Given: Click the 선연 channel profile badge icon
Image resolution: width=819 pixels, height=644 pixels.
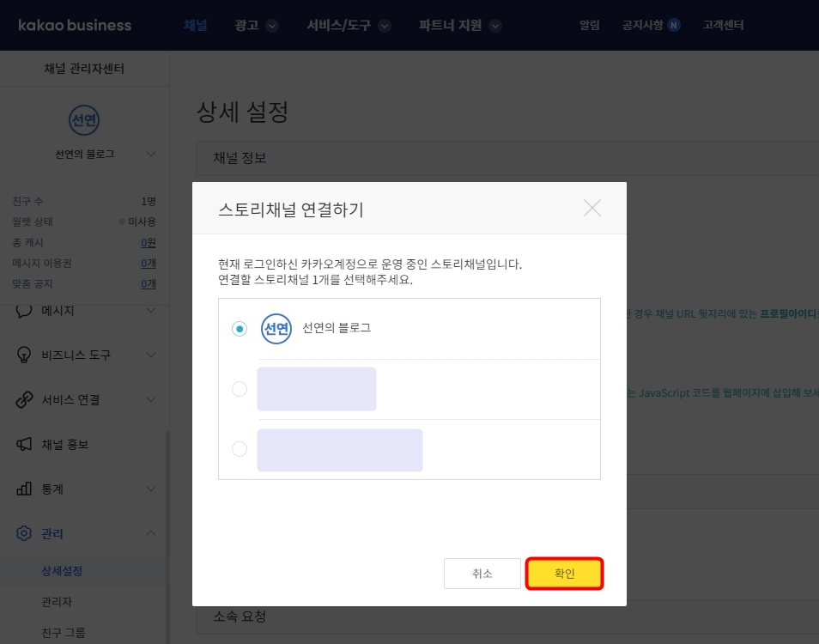Looking at the screenshot, I should [84, 121].
